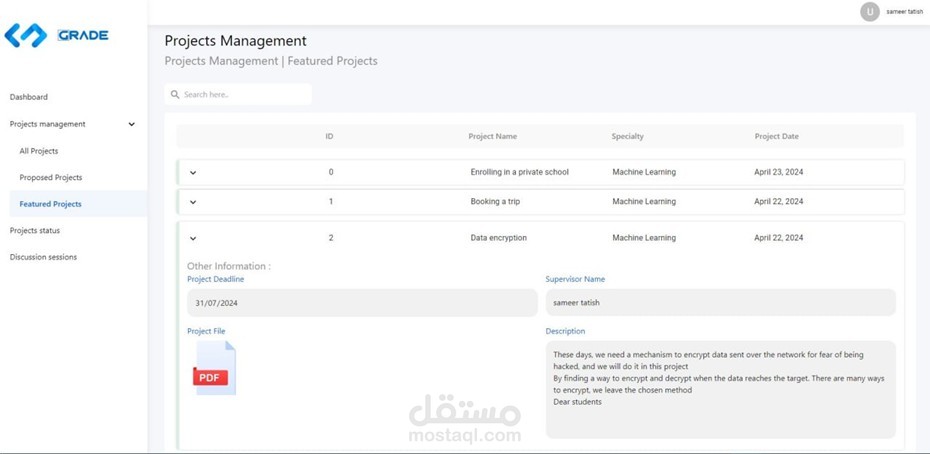Click the search magnifier icon

[x=175, y=94]
